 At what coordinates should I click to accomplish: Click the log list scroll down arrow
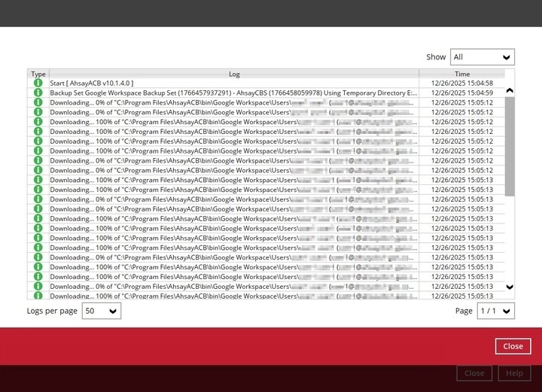[510, 287]
